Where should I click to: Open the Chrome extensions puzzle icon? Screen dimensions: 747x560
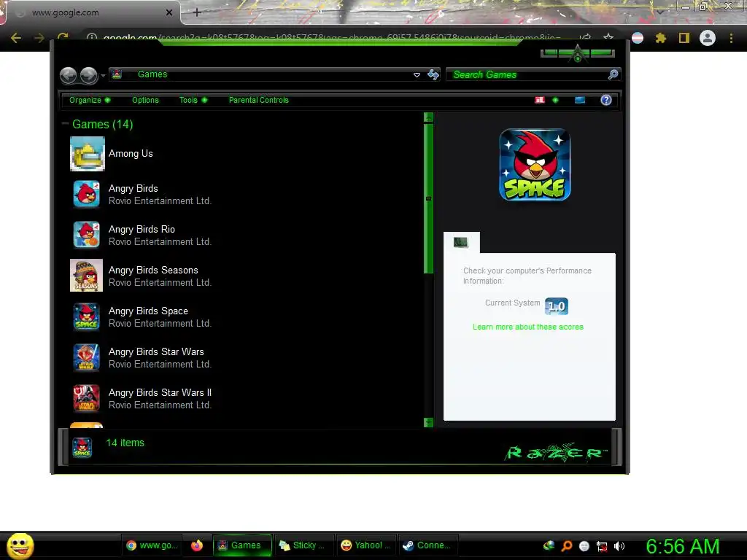[x=660, y=38]
